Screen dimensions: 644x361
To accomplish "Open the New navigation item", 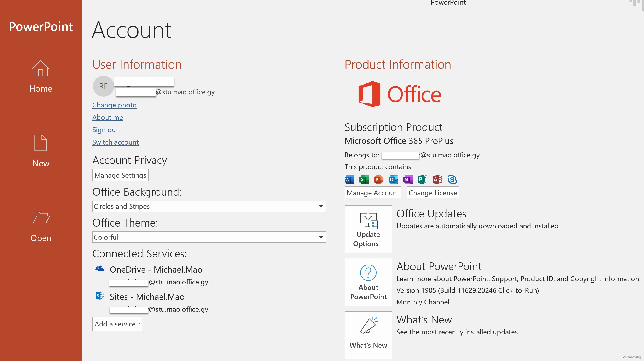I will tap(40, 151).
